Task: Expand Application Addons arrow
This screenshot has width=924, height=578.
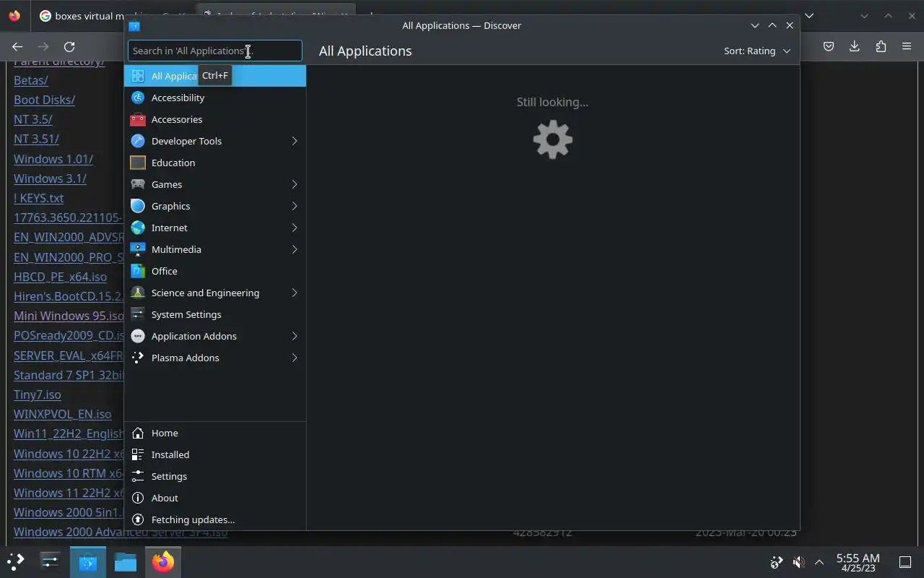Action: tap(295, 336)
